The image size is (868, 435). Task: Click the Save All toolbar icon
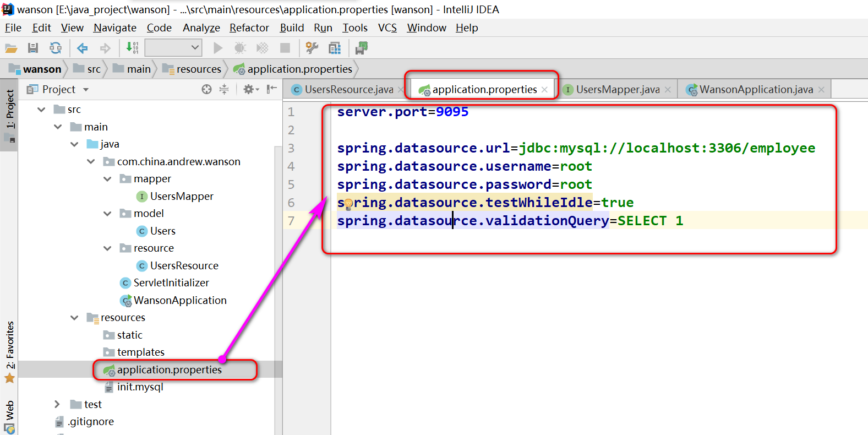coord(33,48)
